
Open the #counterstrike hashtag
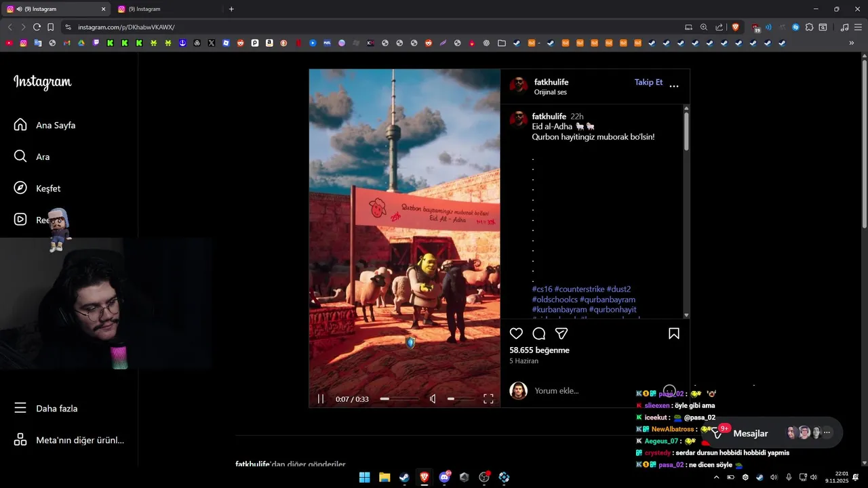579,289
